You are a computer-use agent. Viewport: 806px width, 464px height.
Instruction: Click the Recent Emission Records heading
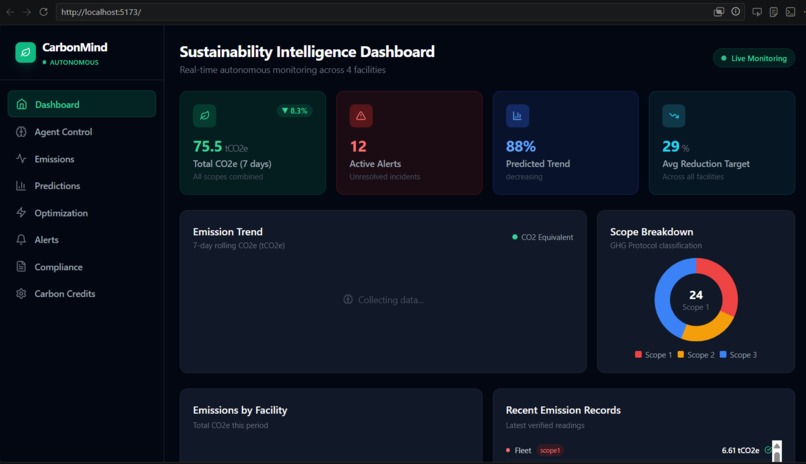coord(563,410)
